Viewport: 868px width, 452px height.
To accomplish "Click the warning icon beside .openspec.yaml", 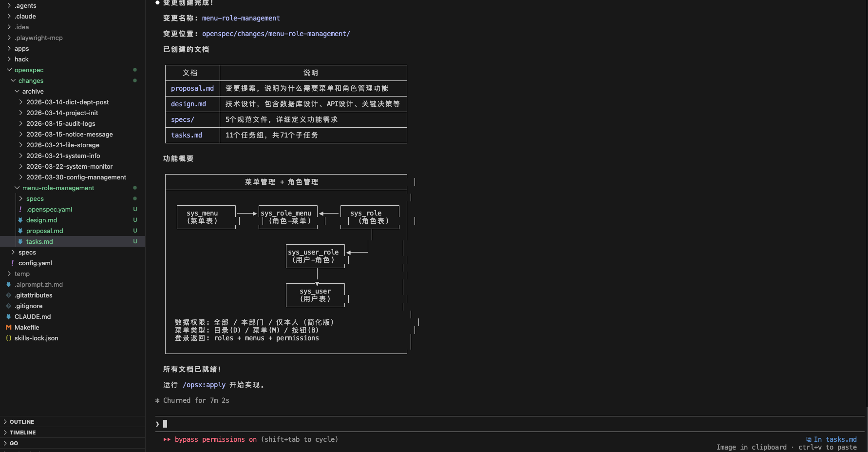I will 20,209.
